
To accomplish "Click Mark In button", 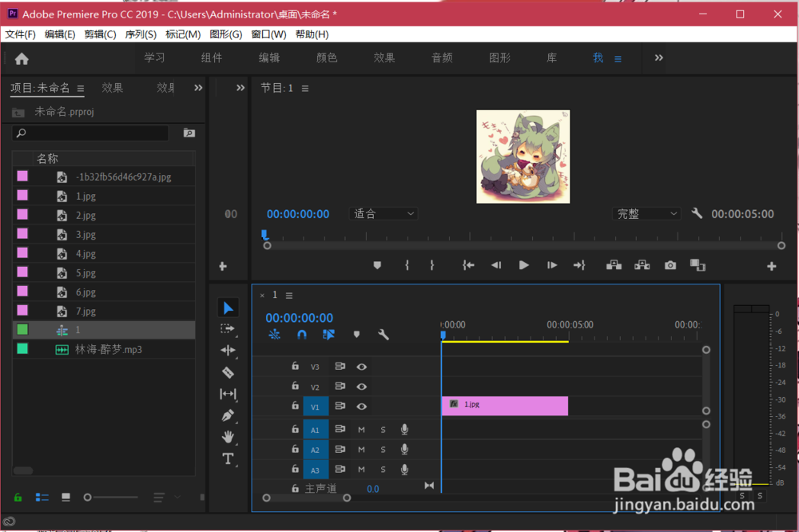I will pos(407,265).
